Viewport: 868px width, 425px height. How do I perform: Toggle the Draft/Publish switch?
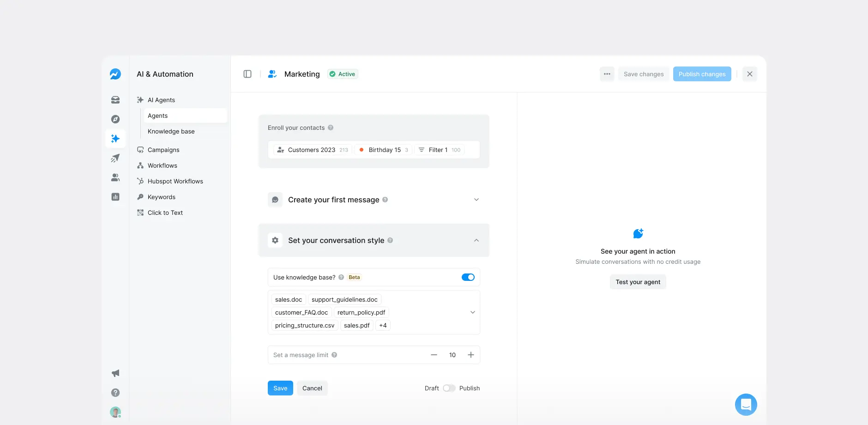pyautogui.click(x=449, y=388)
